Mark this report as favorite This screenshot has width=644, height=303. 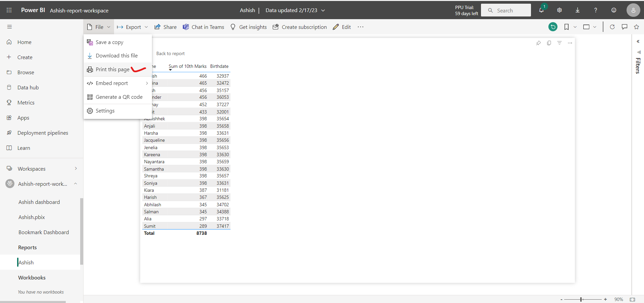coord(636,27)
